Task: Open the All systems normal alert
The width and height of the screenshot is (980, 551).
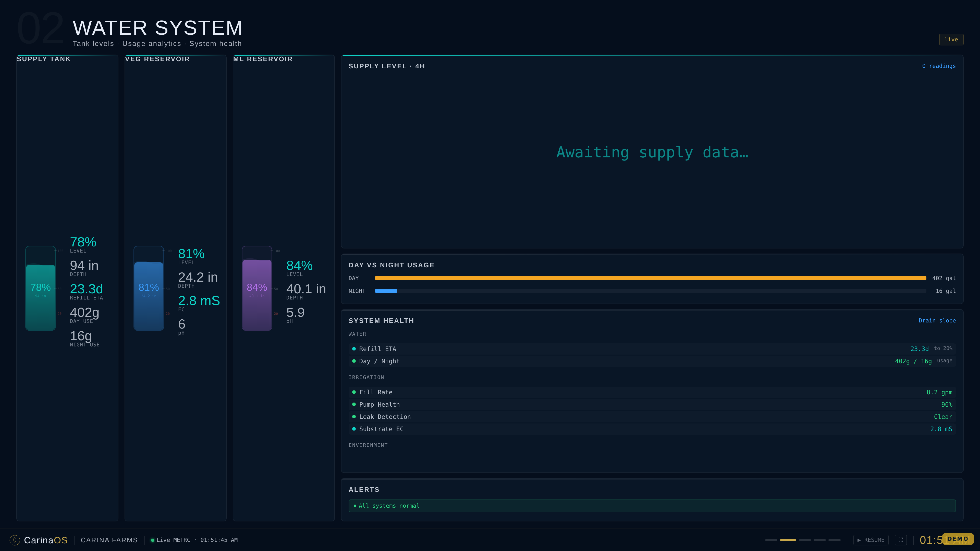Action: click(x=652, y=506)
